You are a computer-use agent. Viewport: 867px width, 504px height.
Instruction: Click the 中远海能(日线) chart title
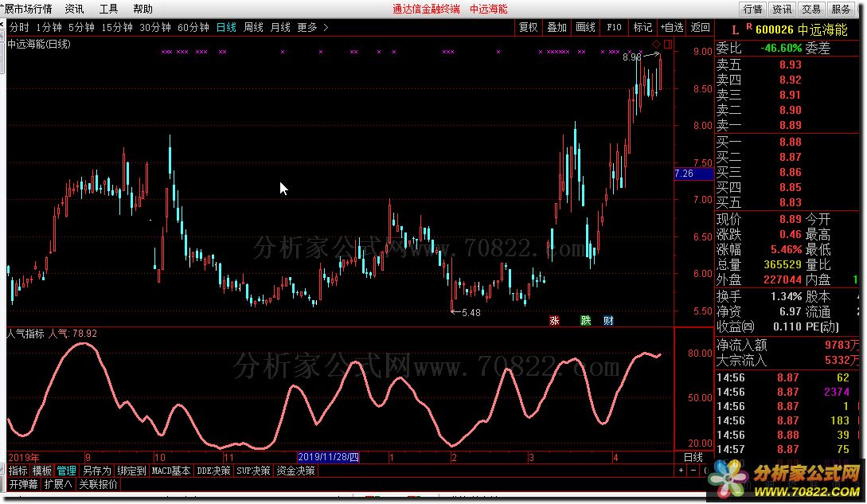coord(39,45)
